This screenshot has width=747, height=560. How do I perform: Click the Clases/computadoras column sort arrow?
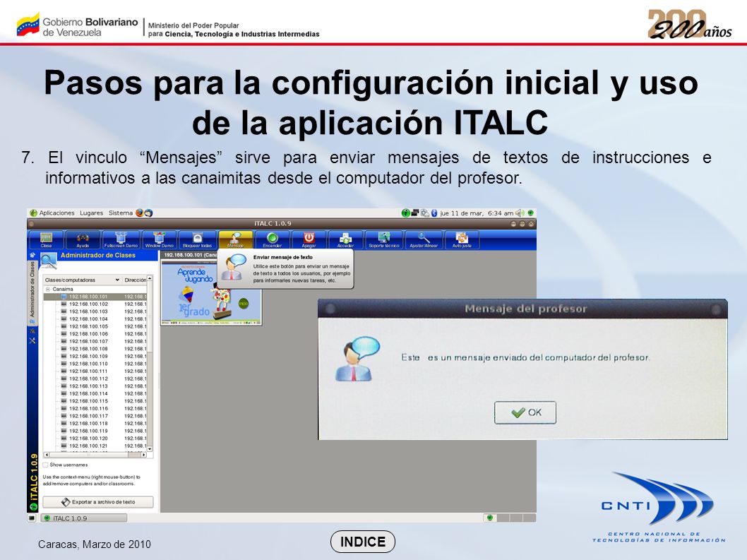[116, 280]
